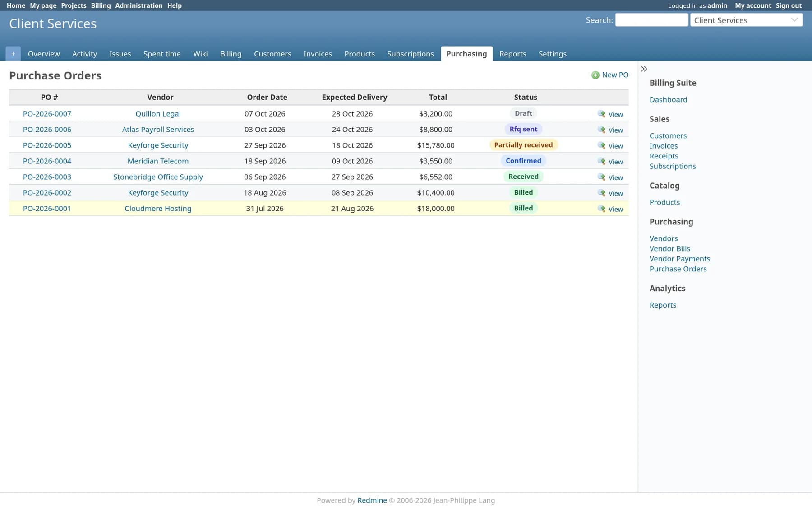Screen dimensions: 812x508
Task: Go to the Issues tab
Action: pos(120,54)
